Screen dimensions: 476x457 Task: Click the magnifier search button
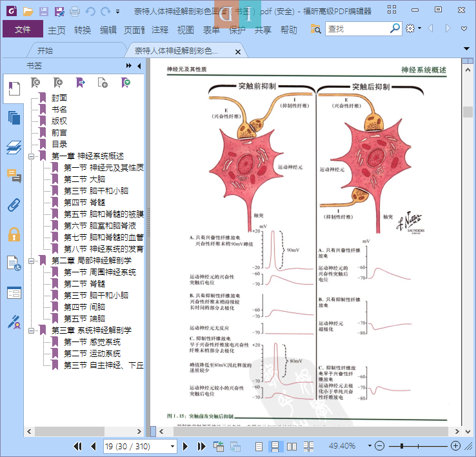coord(395,28)
